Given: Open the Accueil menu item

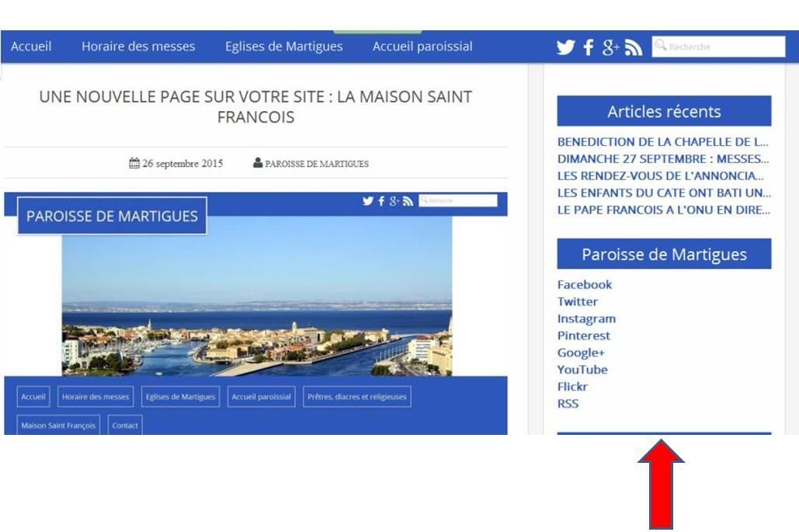Looking at the screenshot, I should tap(31, 47).
